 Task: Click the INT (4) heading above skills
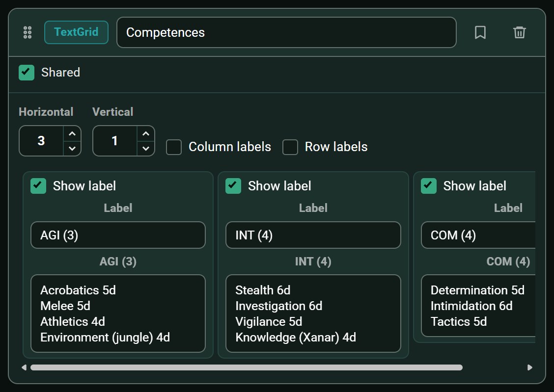coord(313,261)
